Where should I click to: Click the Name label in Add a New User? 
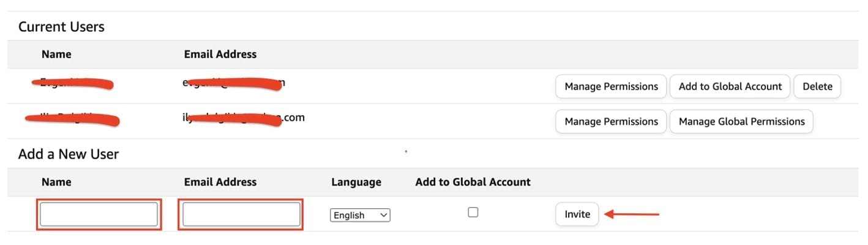56,182
